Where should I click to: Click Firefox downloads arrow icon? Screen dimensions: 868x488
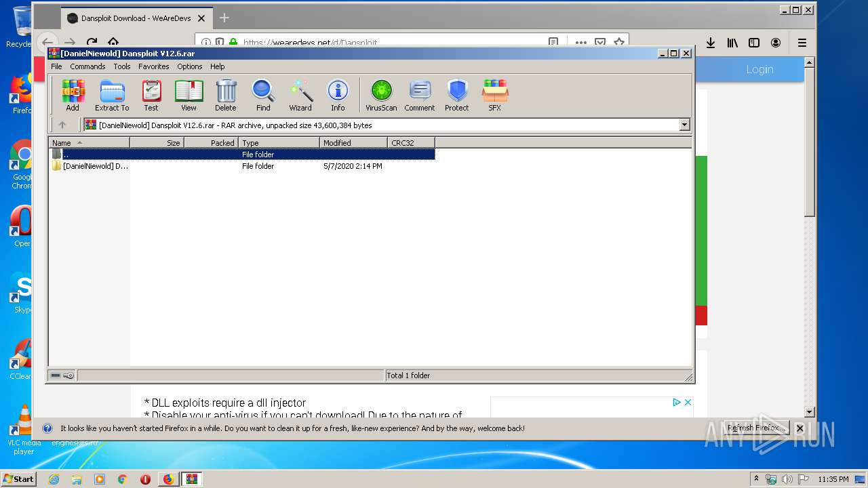pyautogui.click(x=711, y=43)
